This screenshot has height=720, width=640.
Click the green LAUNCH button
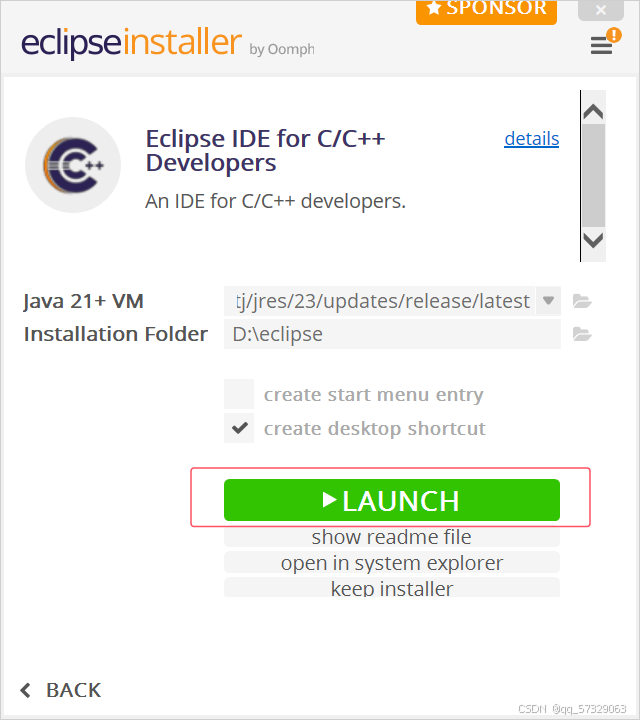click(392, 500)
